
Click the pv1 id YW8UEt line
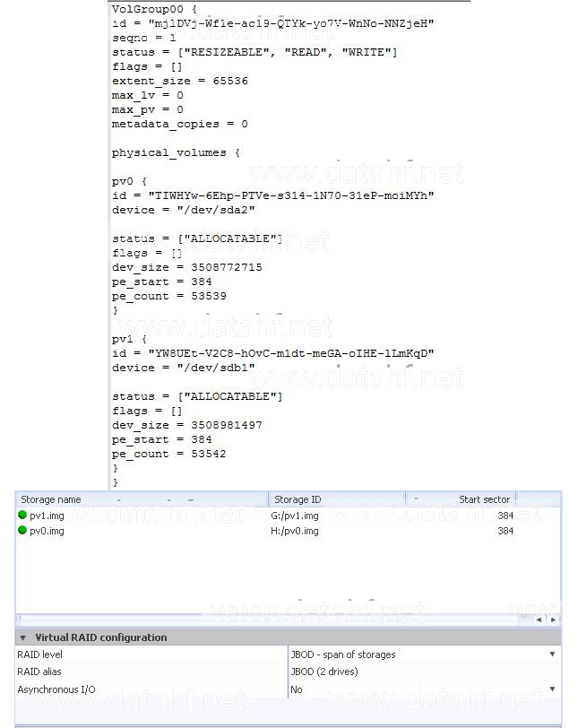(x=272, y=353)
